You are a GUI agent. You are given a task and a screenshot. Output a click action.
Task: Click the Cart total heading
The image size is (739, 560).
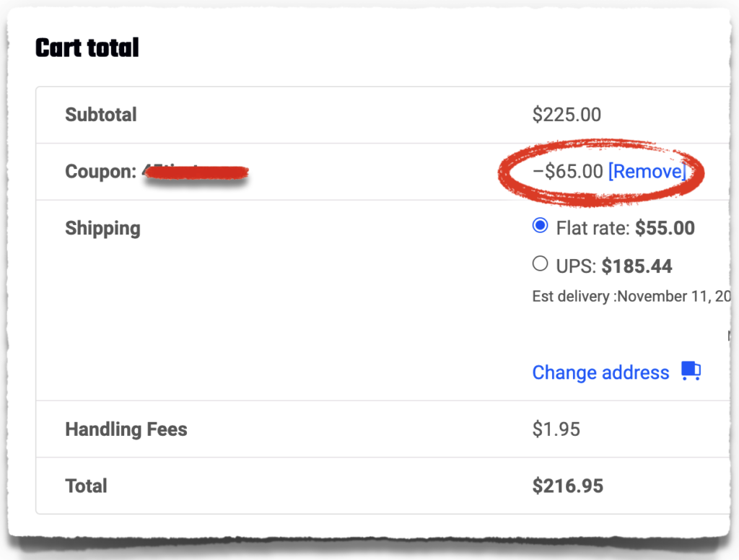click(x=87, y=48)
